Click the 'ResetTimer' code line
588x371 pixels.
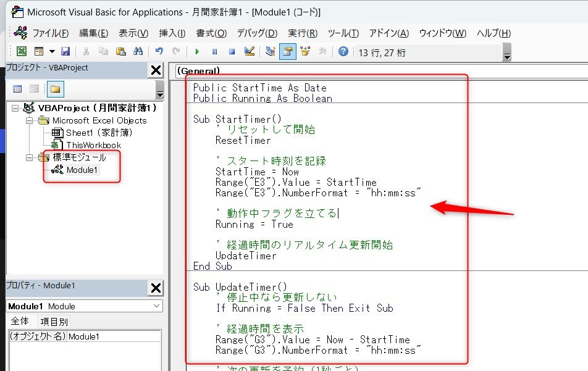coord(243,140)
